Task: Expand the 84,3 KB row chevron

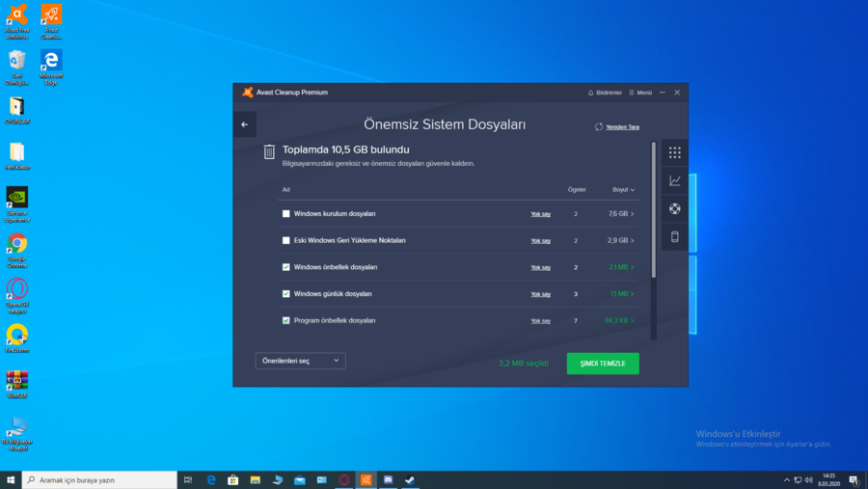Action: point(632,320)
